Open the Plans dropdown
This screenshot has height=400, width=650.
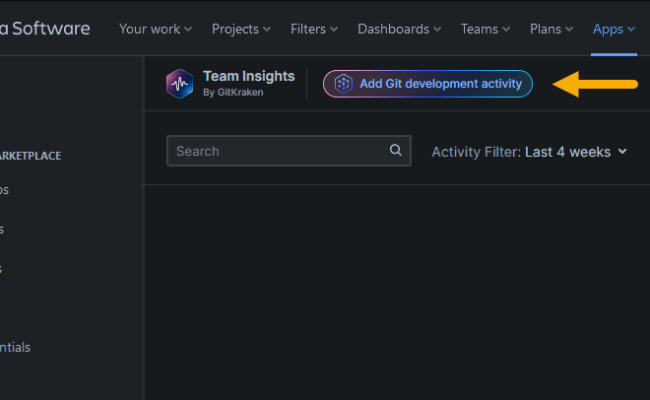[x=551, y=29]
